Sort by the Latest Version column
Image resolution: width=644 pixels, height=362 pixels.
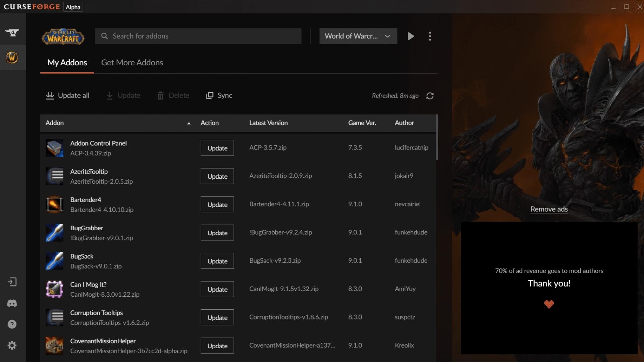pyautogui.click(x=268, y=123)
